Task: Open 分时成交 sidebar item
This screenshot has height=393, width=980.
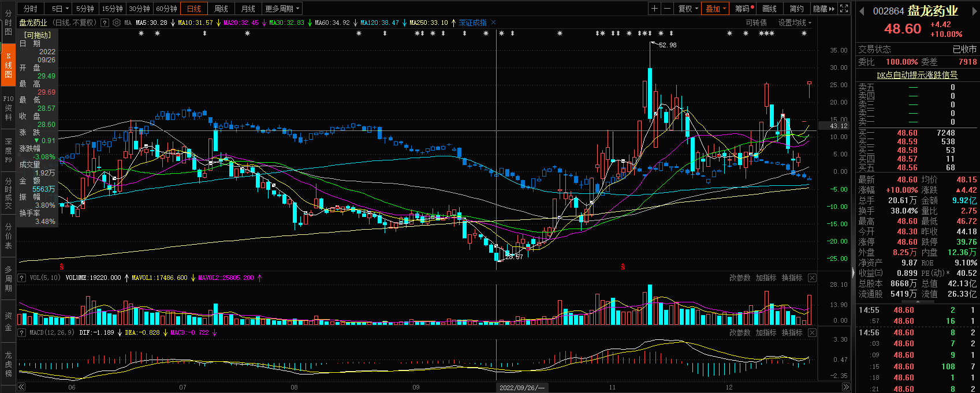Action: (8, 193)
